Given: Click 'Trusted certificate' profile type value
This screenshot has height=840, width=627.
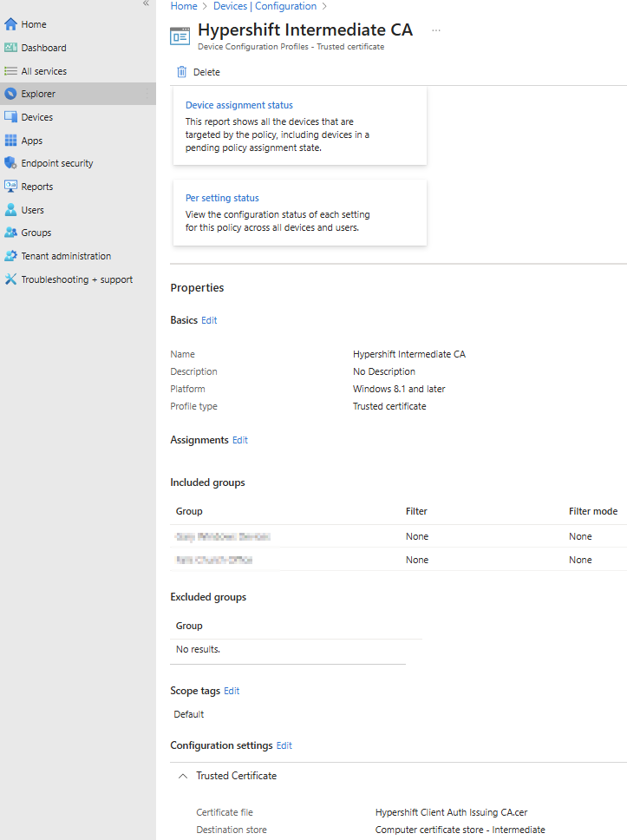Looking at the screenshot, I should 389,407.
